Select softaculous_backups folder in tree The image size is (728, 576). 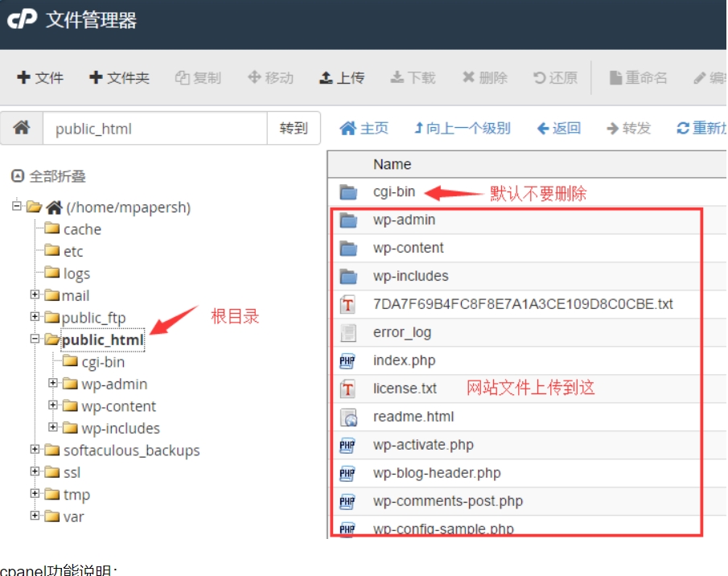coord(131,451)
